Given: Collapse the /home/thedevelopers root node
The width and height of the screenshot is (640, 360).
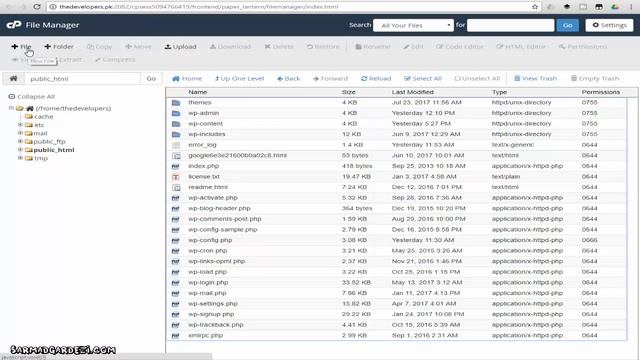Looking at the screenshot, I should point(11,108).
